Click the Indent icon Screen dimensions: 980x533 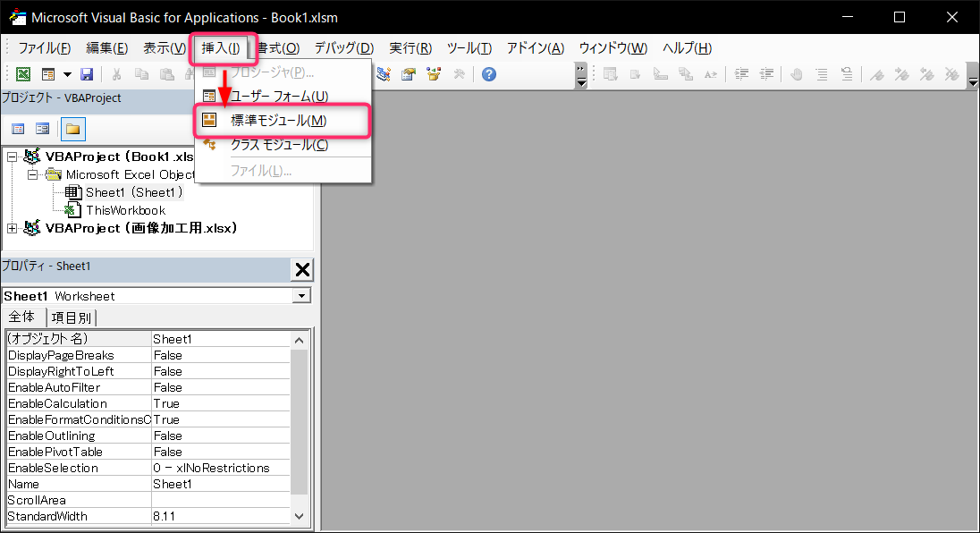[741, 74]
